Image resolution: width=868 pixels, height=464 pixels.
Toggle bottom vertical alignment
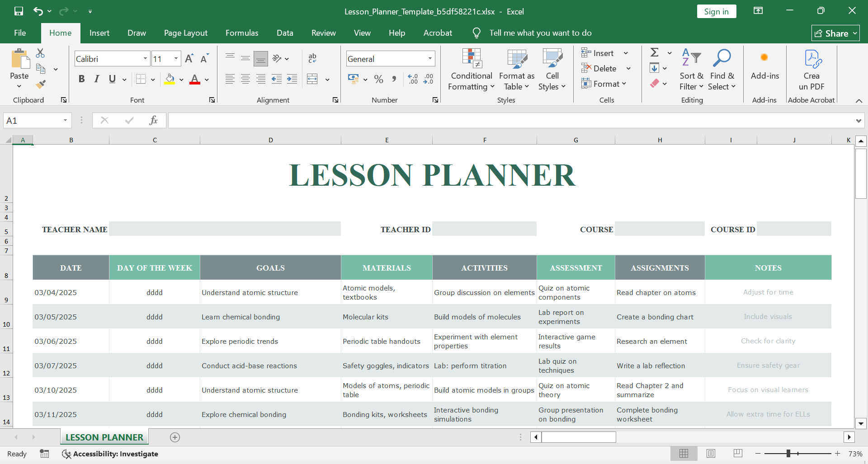click(x=261, y=58)
